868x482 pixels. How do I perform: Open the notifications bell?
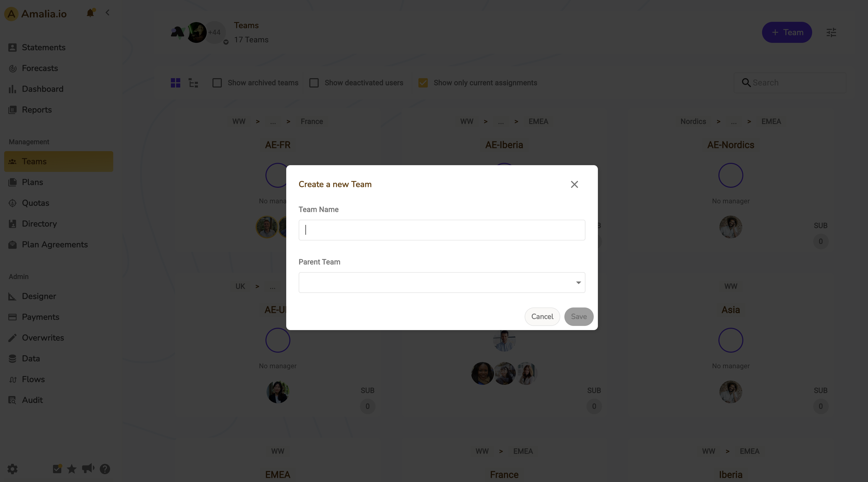tap(90, 13)
